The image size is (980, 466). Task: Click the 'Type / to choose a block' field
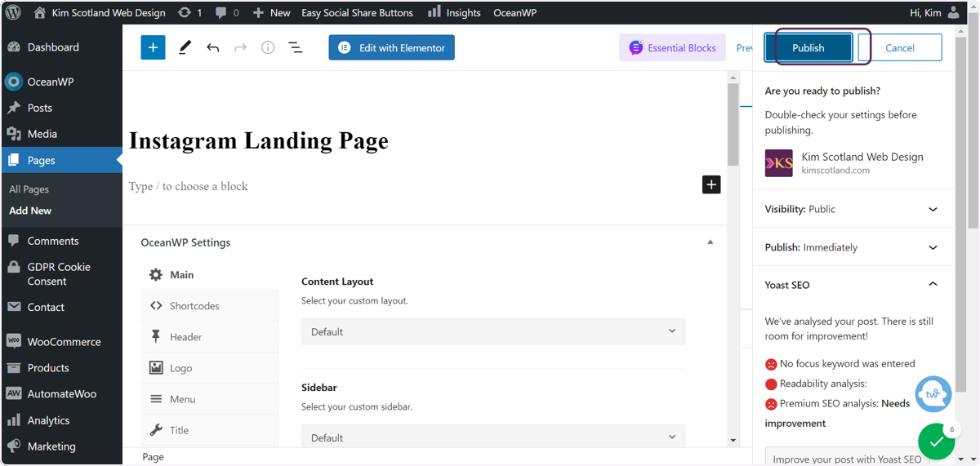(189, 186)
